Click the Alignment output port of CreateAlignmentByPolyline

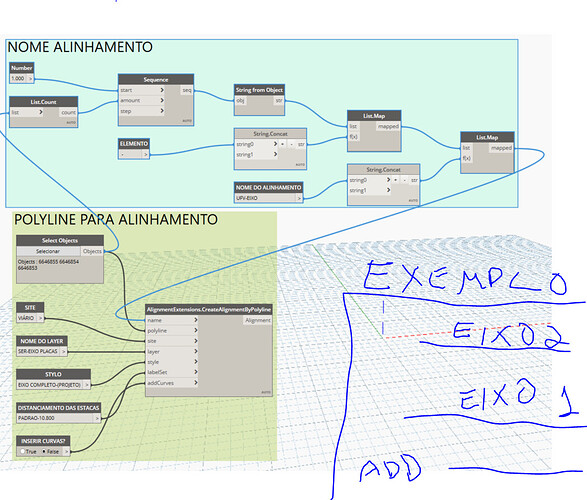click(258, 320)
